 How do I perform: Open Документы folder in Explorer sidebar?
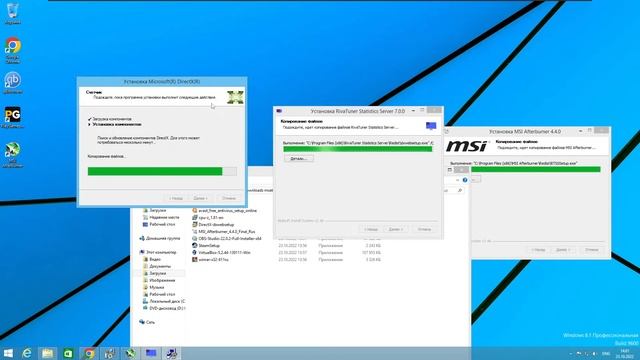pos(157,266)
